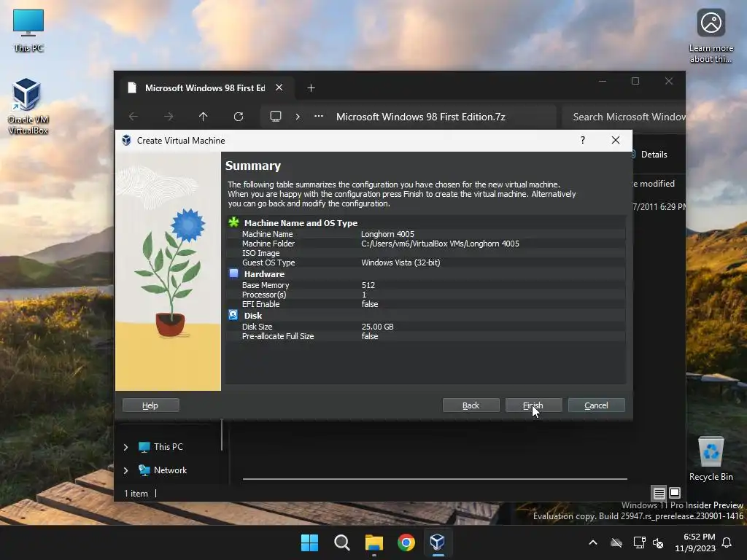Select the Base Memory value 512

tap(368, 285)
